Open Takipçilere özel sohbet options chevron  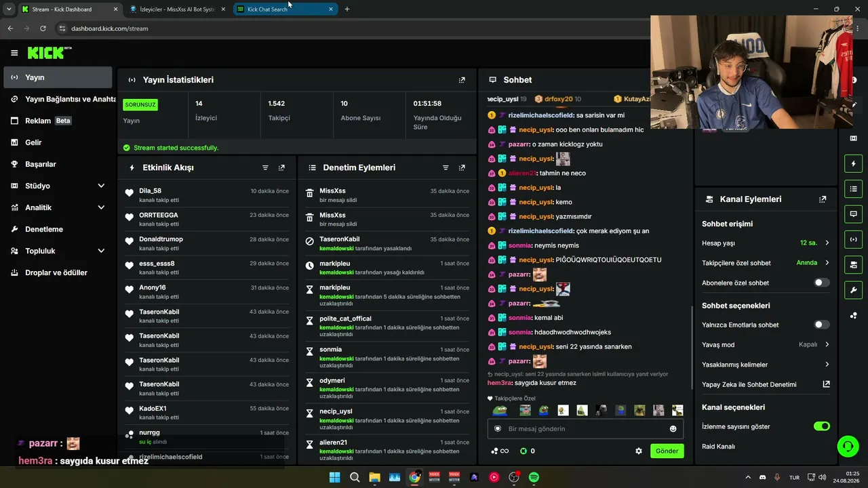click(x=827, y=263)
